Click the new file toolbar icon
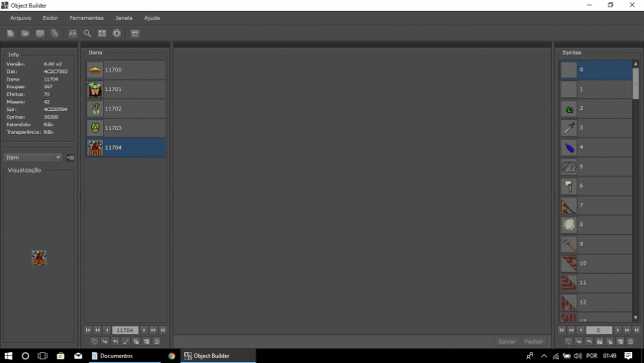Image resolution: width=644 pixels, height=363 pixels. tap(10, 34)
